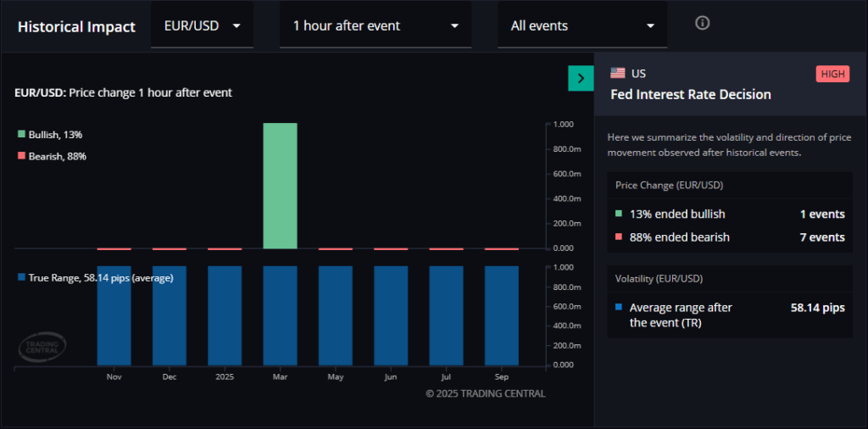
Task: Click red square beside 88% ended bearish
Action: pyautogui.click(x=620, y=237)
